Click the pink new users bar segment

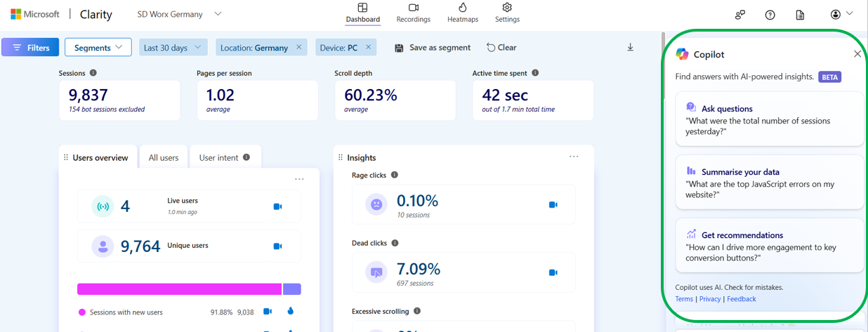coord(179,289)
